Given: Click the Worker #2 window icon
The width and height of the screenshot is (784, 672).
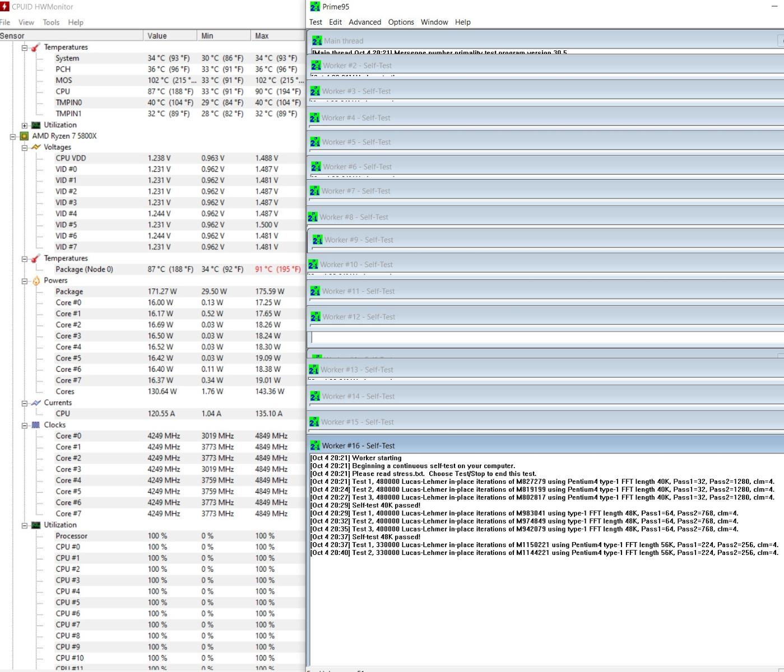Looking at the screenshot, I should (316, 66).
